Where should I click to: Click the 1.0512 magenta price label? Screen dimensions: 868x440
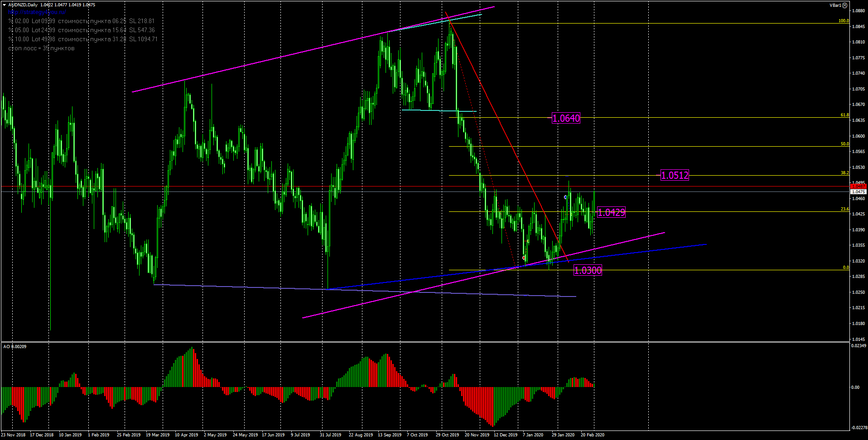click(x=675, y=176)
